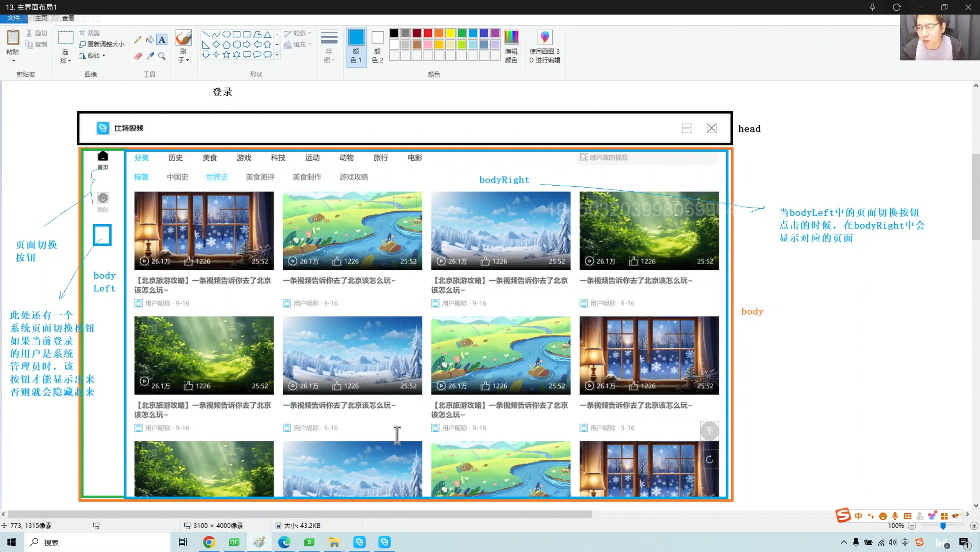Screen dimensions: 980x552
Task: Activate the Color 1 selector
Action: [x=356, y=46]
